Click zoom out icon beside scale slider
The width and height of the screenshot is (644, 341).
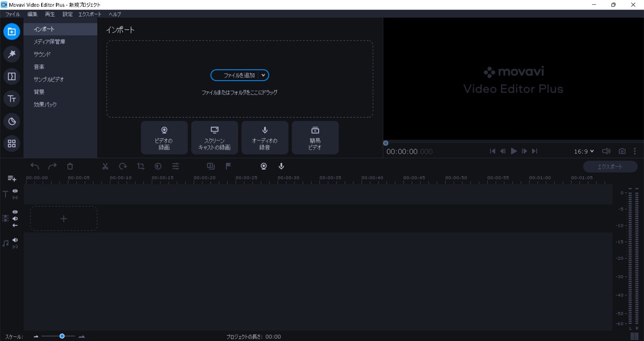[36, 336]
